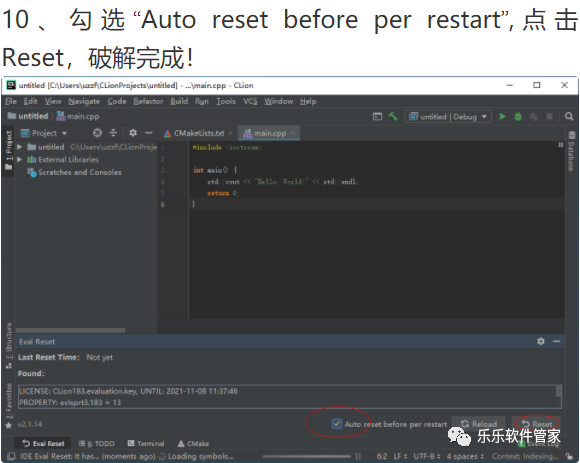This screenshot has height=463, width=580.
Task: Open the Refactor menu
Action: click(x=148, y=101)
